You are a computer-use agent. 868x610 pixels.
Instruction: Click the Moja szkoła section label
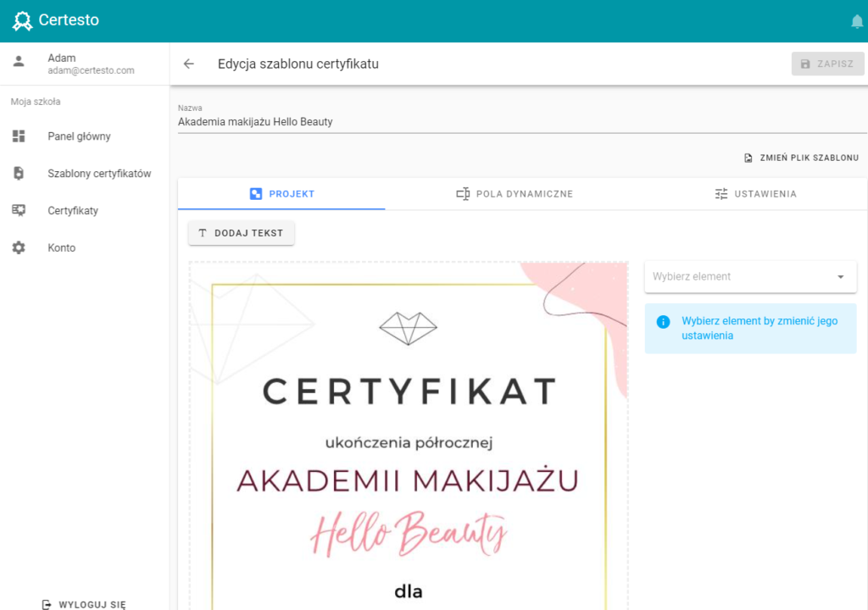(x=36, y=102)
